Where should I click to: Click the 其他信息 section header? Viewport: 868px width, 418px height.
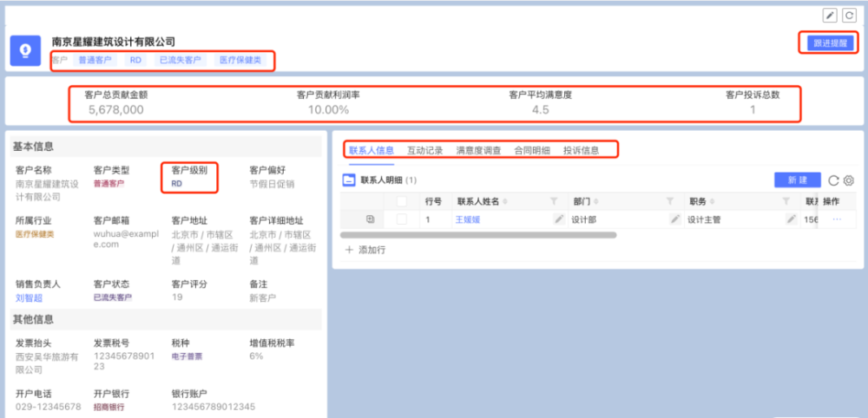pos(166,319)
